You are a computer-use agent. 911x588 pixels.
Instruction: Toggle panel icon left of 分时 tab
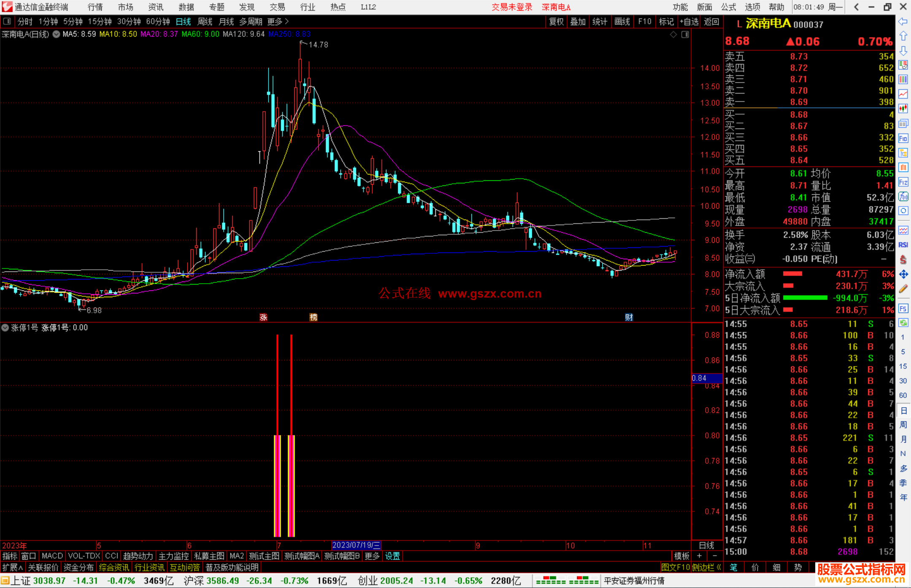tap(7, 21)
